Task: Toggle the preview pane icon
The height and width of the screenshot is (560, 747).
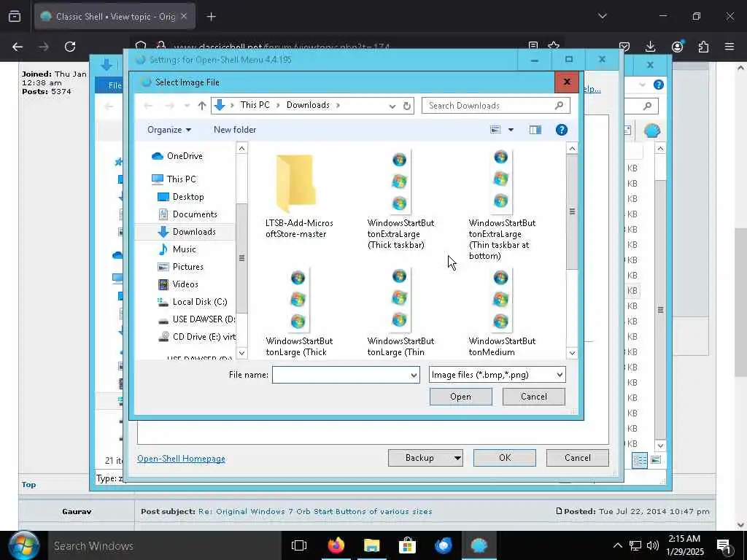Action: click(x=535, y=130)
